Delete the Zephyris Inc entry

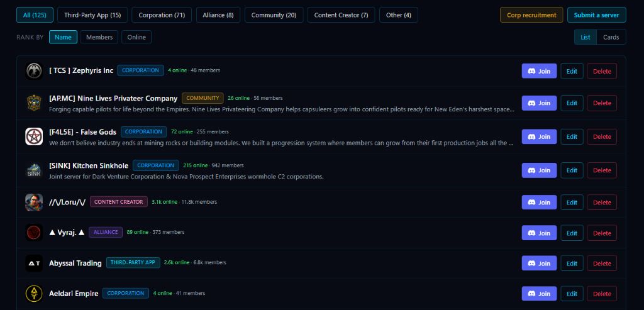[x=602, y=71]
